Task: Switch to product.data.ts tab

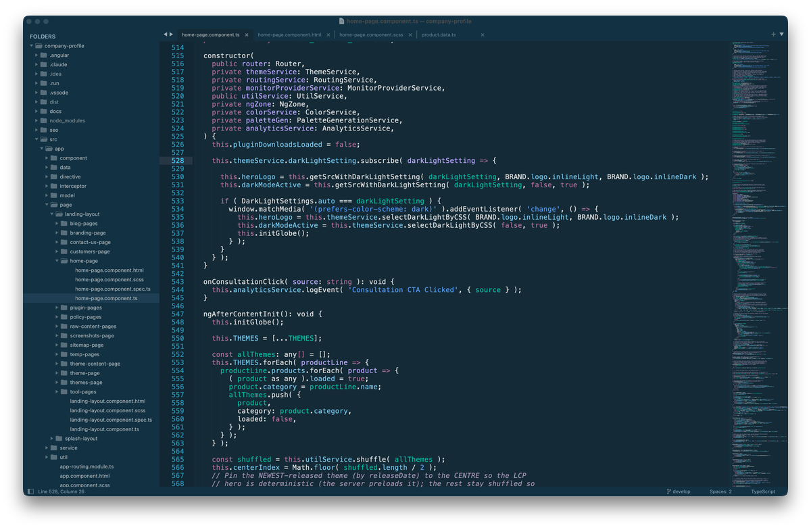Action: pyautogui.click(x=439, y=34)
